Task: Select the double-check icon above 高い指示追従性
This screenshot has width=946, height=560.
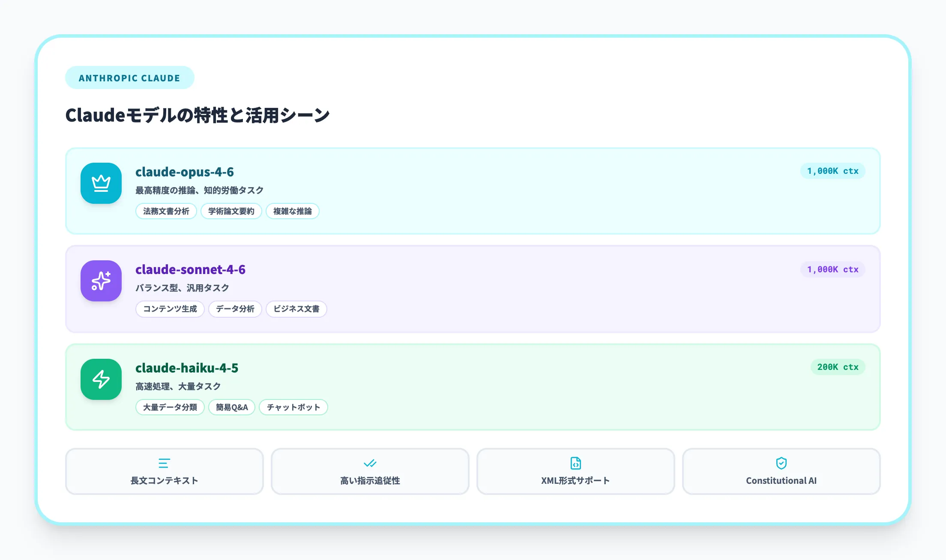Action: click(x=369, y=463)
